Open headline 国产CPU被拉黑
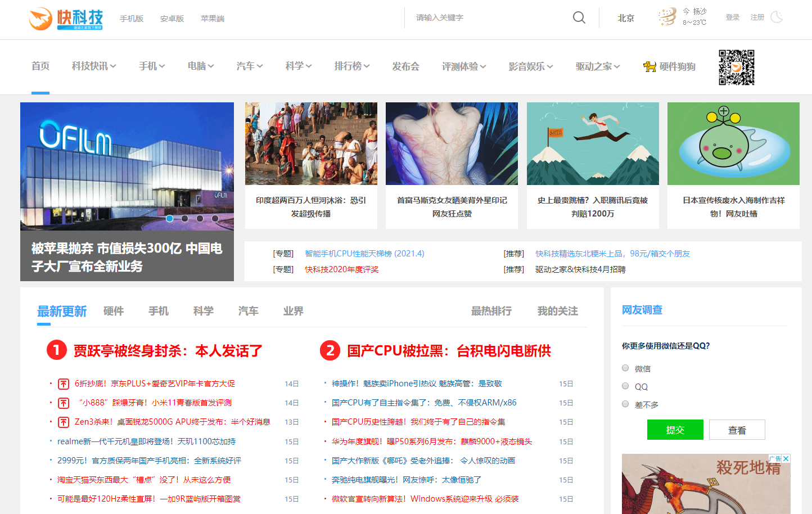The width and height of the screenshot is (812, 514). pos(449,351)
